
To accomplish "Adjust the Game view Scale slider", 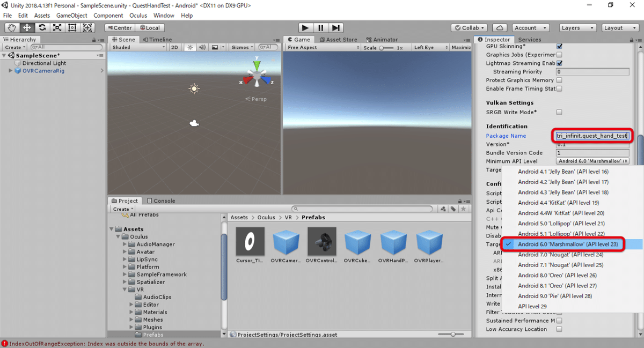I will click(x=387, y=47).
